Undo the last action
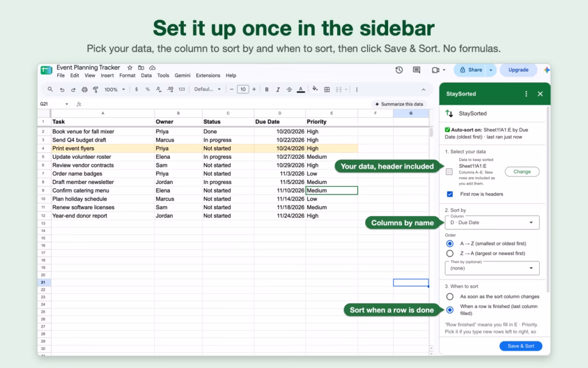This screenshot has height=368, width=588. 62,90
